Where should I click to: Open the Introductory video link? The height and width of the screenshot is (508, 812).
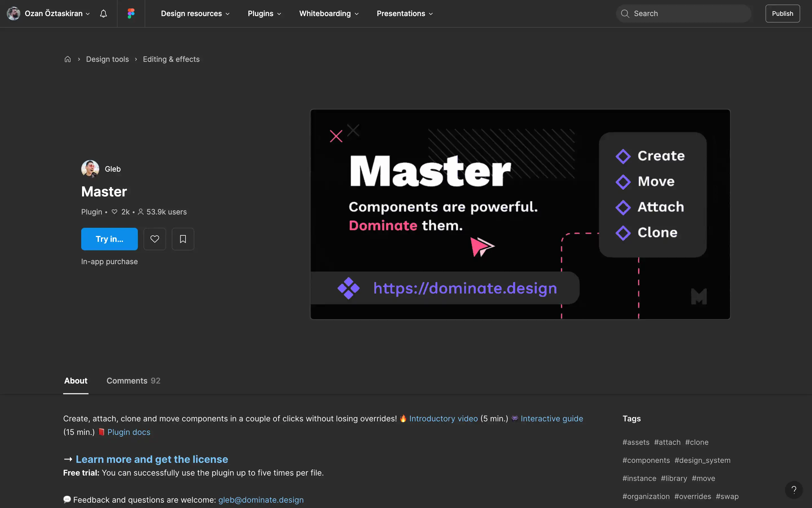(443, 419)
